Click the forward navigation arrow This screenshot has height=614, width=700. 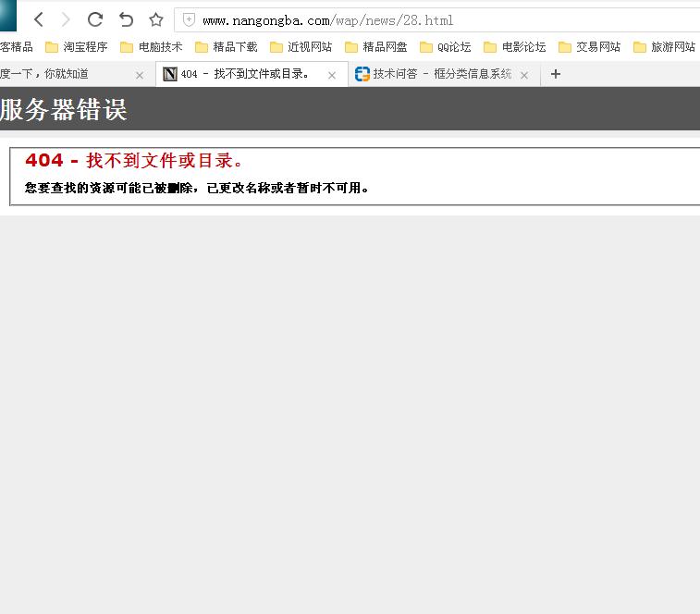click(x=66, y=19)
